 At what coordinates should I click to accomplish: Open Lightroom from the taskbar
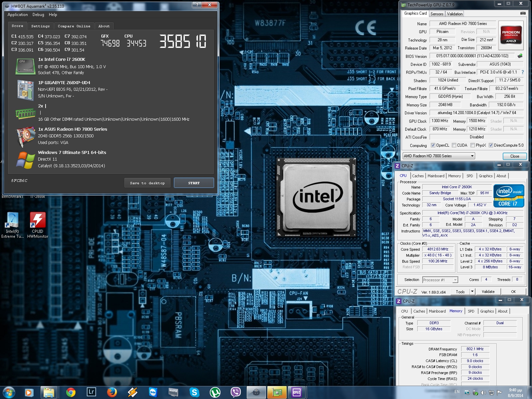91,392
